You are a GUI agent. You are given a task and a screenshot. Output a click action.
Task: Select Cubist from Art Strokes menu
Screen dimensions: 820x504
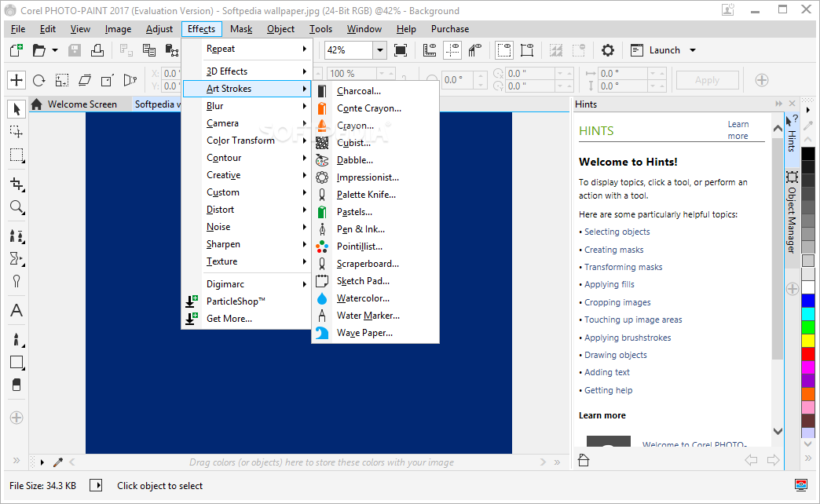coord(355,143)
